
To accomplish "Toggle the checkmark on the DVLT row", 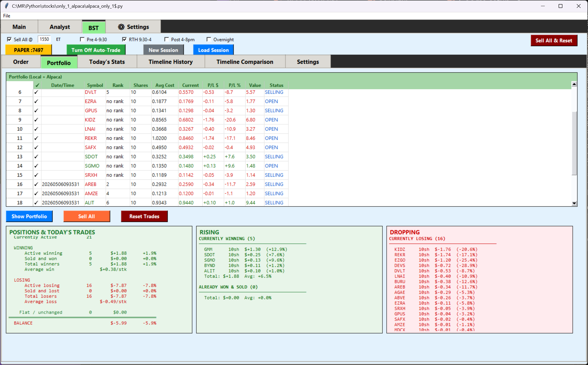I will pos(36,92).
